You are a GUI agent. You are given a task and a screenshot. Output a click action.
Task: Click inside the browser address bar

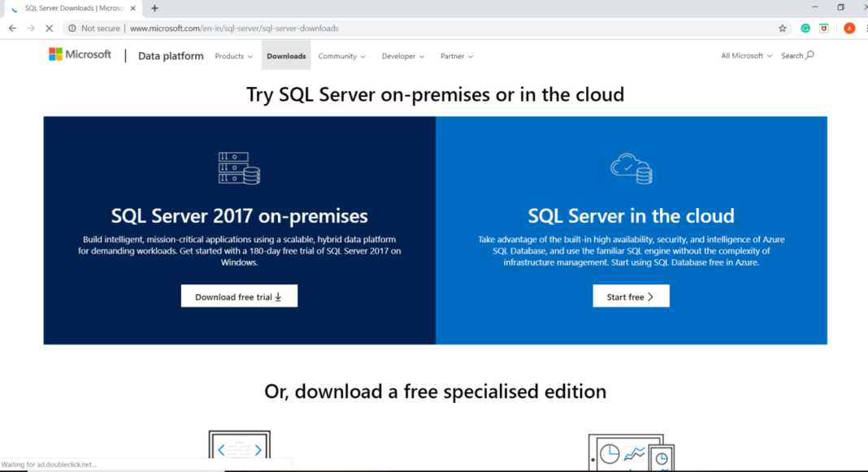point(325,28)
